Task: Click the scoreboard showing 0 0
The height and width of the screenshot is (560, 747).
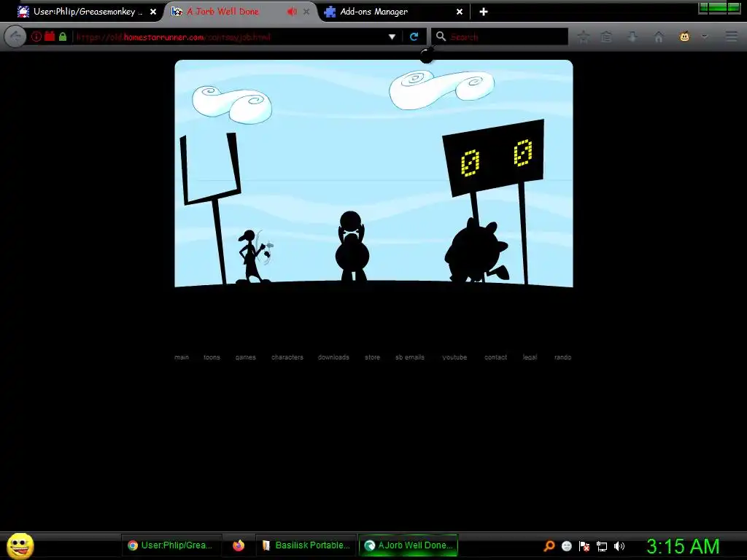Action: (x=494, y=157)
